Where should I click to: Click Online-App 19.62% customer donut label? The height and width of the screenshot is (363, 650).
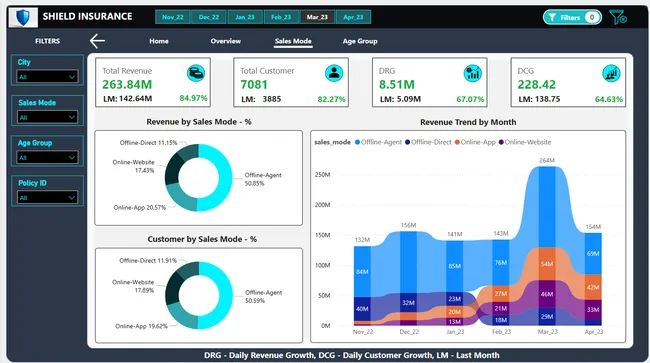[141, 326]
